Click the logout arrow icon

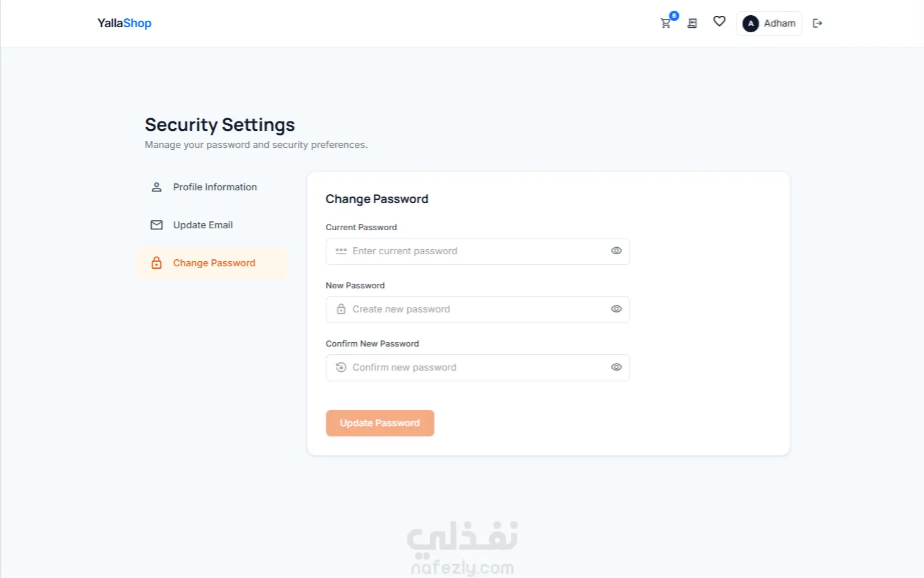817,23
